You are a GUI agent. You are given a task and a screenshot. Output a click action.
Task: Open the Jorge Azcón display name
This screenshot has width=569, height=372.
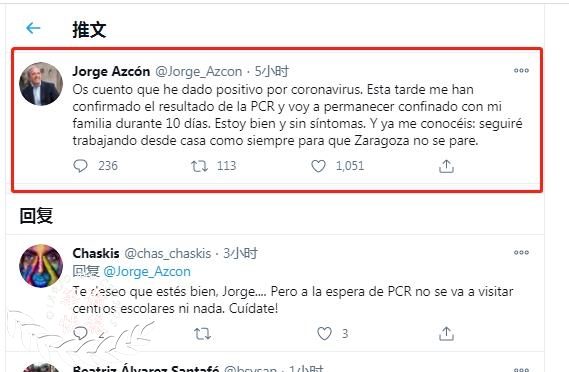[x=111, y=71]
